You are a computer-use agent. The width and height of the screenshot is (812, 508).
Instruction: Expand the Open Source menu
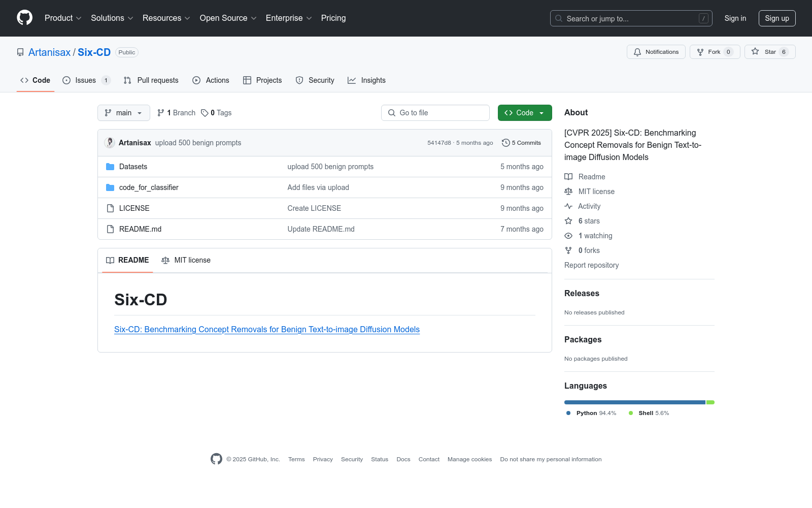coord(228,18)
